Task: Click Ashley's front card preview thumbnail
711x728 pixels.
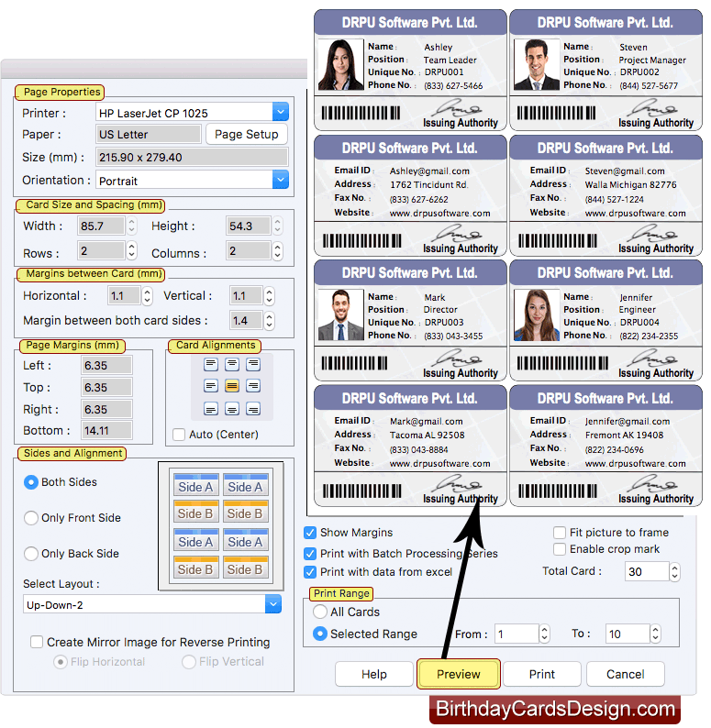Action: (410, 71)
